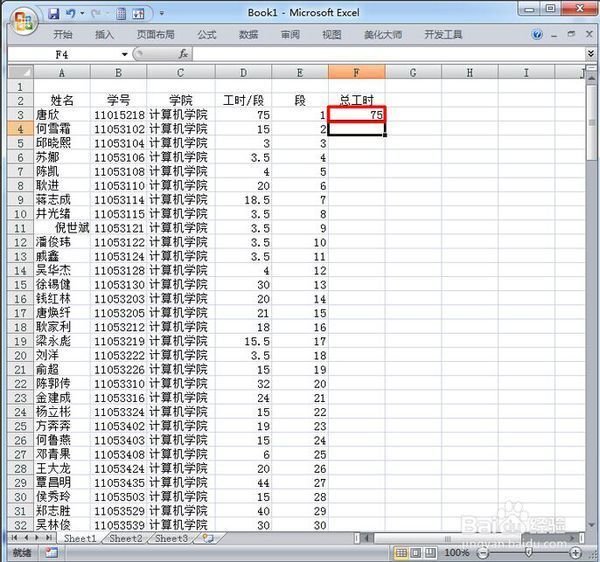This screenshot has height=562, width=600.
Task: Click the Insert Worksheet tab icon
Action: click(208, 538)
